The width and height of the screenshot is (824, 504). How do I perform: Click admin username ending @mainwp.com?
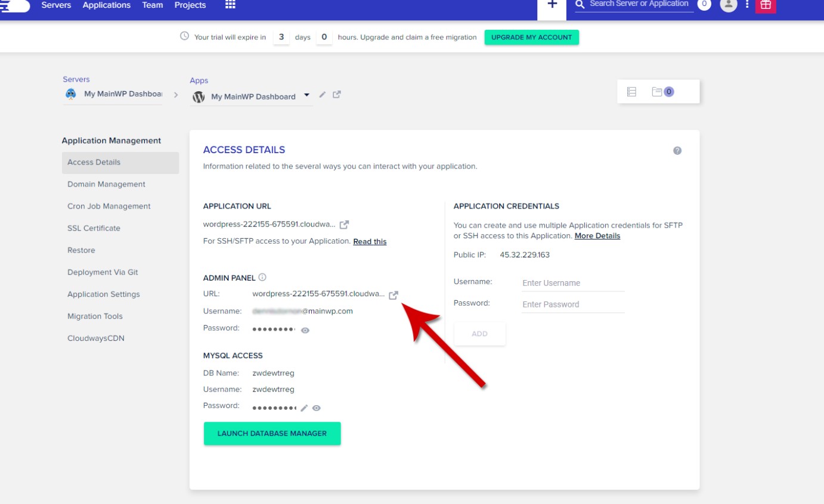(302, 311)
